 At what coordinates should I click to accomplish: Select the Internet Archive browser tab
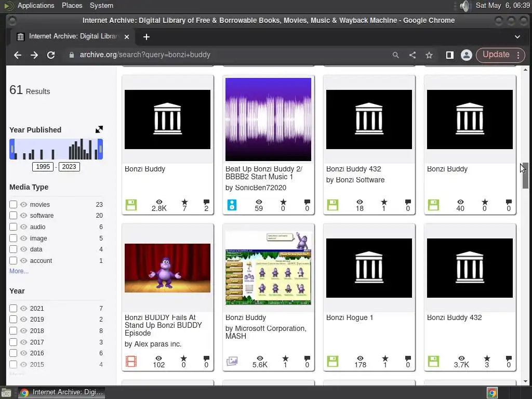point(73,37)
